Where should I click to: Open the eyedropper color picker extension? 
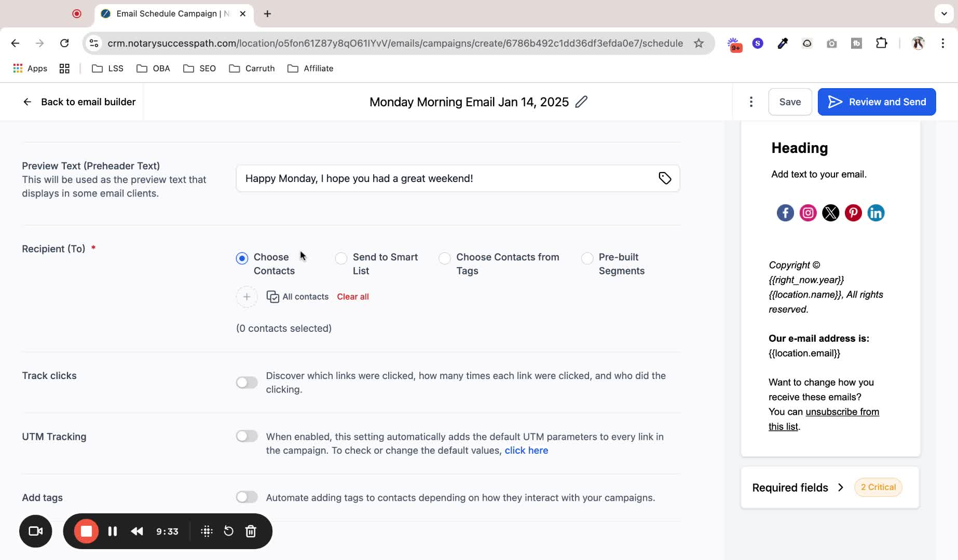click(x=783, y=43)
